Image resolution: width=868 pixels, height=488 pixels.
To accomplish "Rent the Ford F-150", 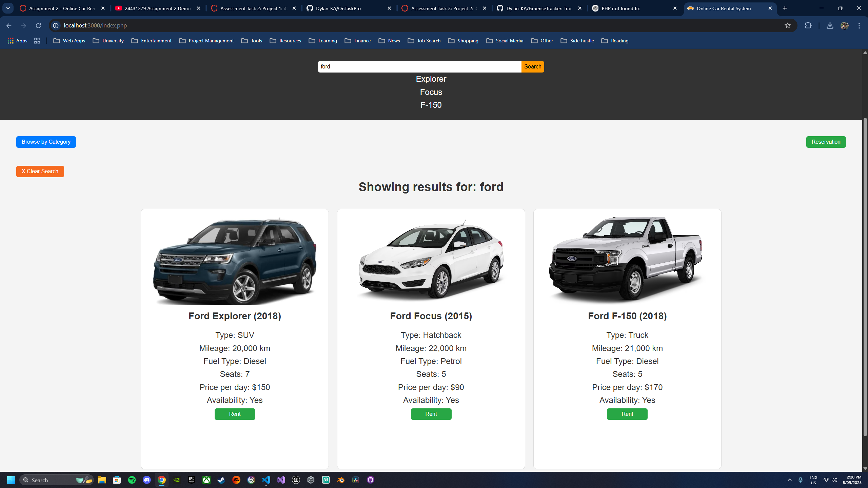I will [x=627, y=414].
